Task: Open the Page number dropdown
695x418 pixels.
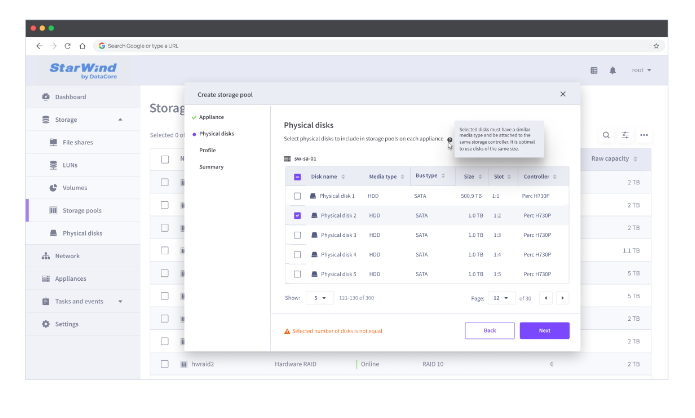Action: [501, 298]
